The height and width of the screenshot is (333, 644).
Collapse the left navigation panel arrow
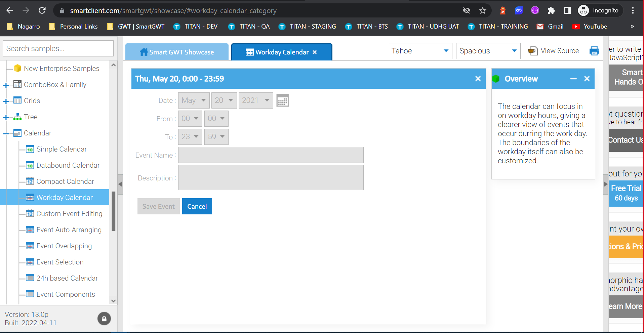(120, 184)
